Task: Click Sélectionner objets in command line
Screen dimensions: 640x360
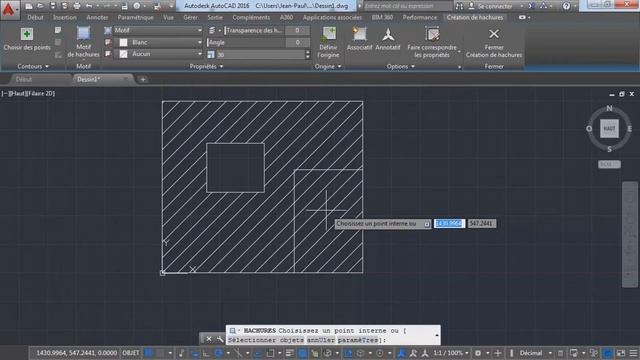Action: (265, 340)
